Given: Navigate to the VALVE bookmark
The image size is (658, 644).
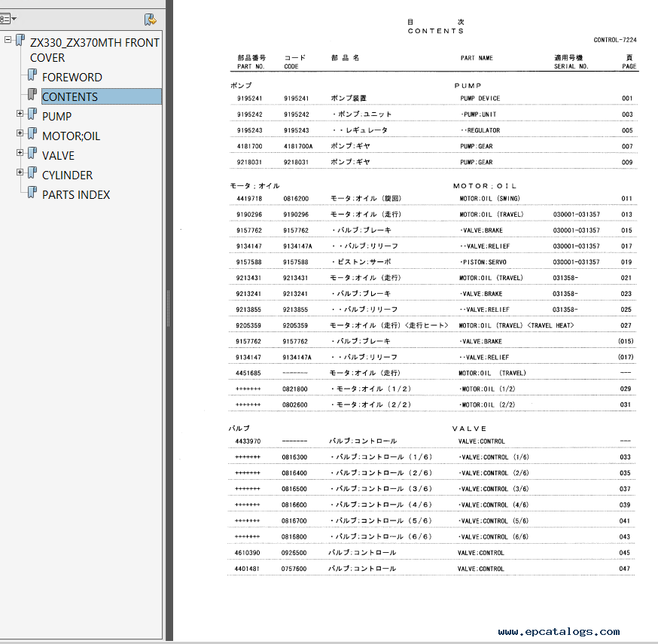Looking at the screenshot, I should (58, 156).
